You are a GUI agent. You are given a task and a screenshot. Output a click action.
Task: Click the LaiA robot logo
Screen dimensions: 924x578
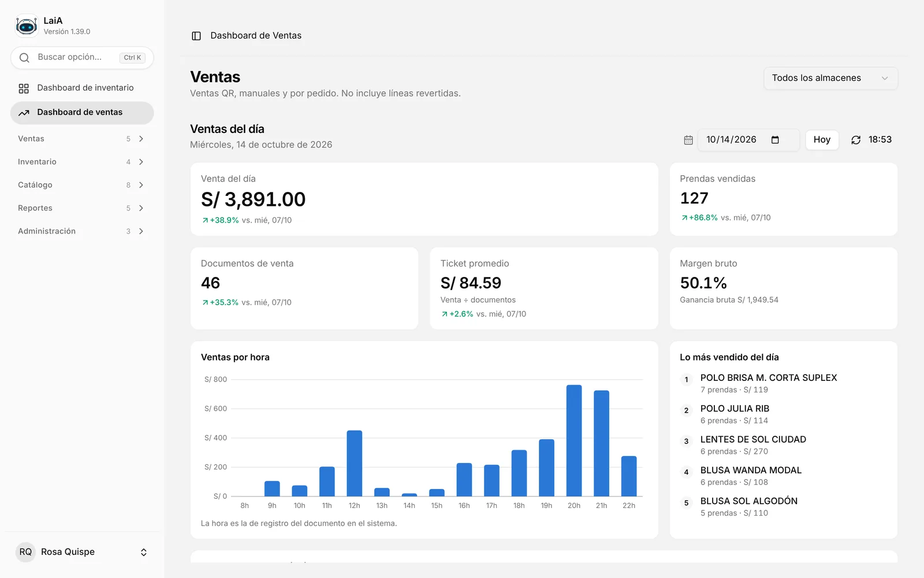(27, 26)
